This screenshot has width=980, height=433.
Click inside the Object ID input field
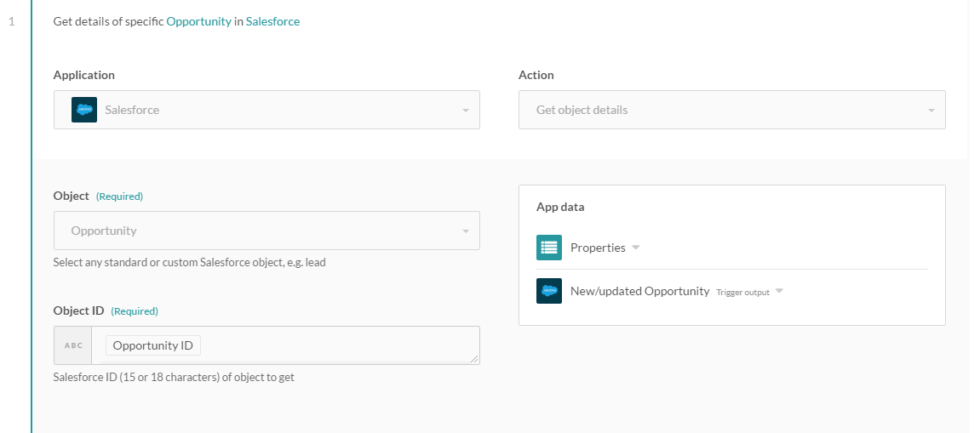(285, 345)
